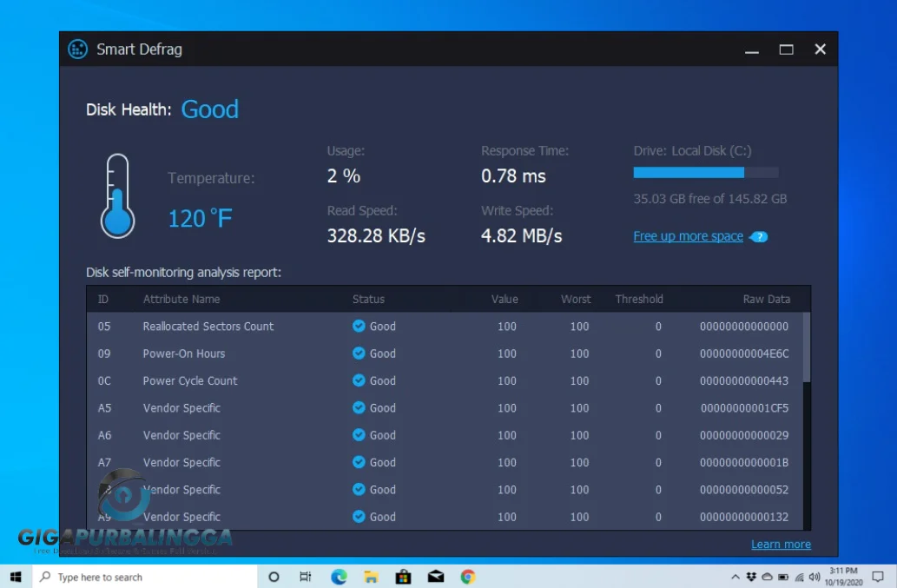Click raw data value 0000000000001B

(x=744, y=462)
